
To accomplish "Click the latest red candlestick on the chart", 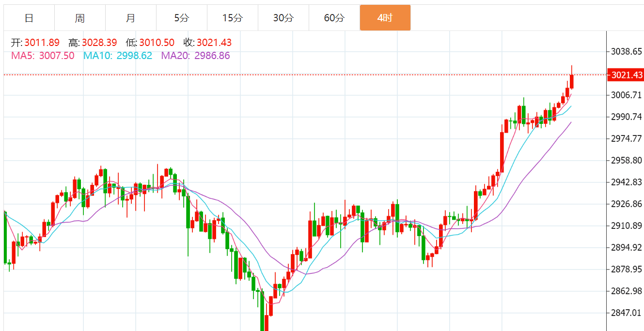I will tap(572, 81).
